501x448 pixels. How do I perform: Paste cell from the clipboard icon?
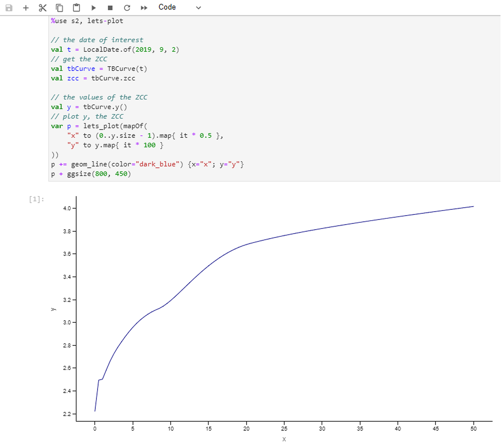pyautogui.click(x=76, y=8)
